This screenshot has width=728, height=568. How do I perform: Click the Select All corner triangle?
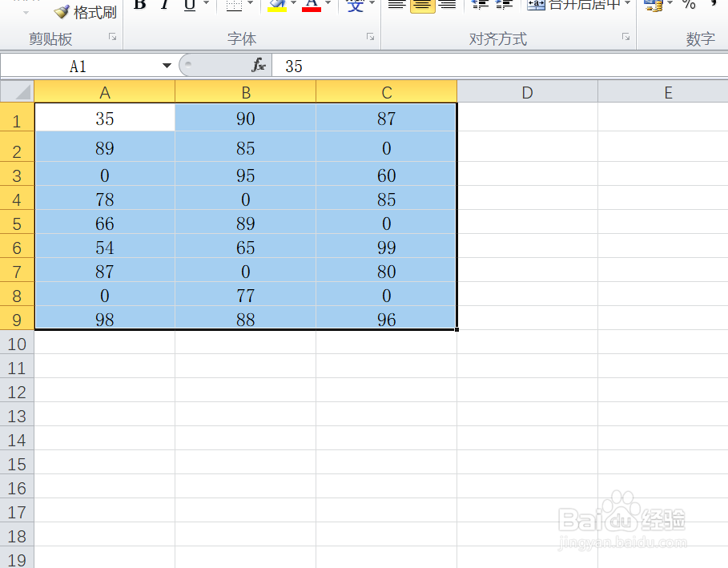[x=17, y=91]
